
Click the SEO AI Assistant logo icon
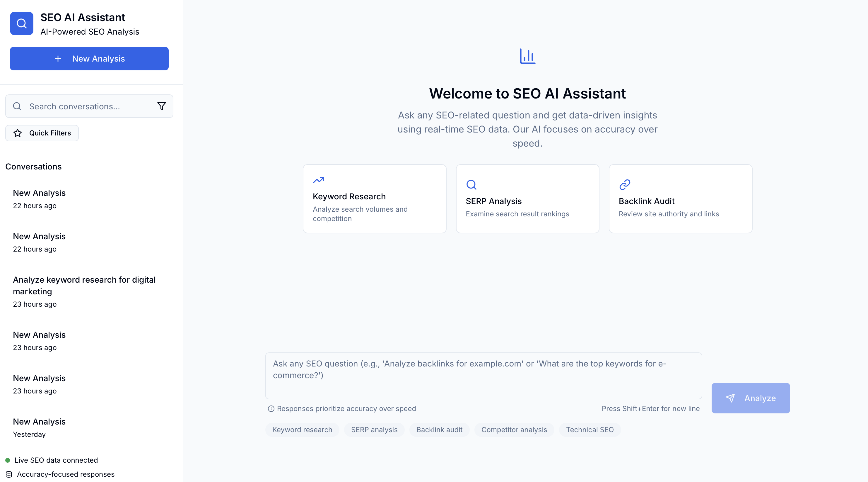[x=22, y=24]
